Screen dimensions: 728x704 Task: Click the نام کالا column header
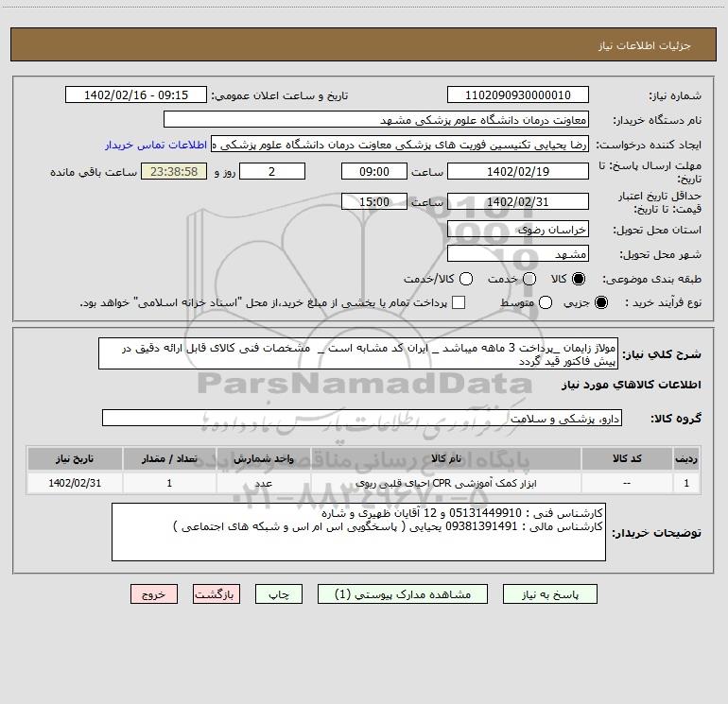(x=445, y=458)
